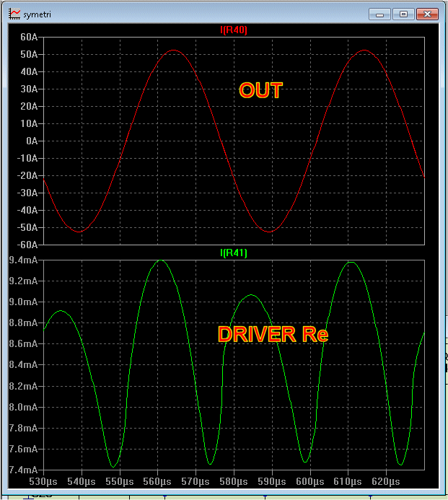This screenshot has width=448, height=500.
Task: Click the 9.4mA vertical axis label
Action: point(23,260)
